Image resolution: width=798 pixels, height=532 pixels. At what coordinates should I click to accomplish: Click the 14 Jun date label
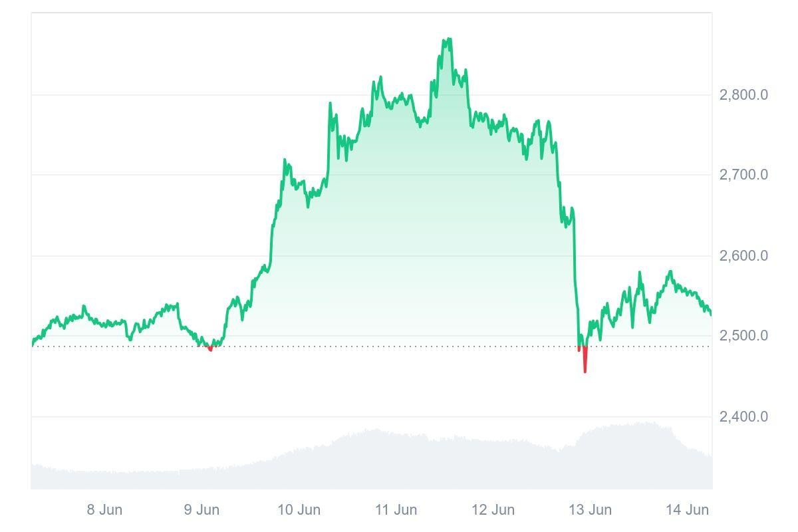coord(688,510)
